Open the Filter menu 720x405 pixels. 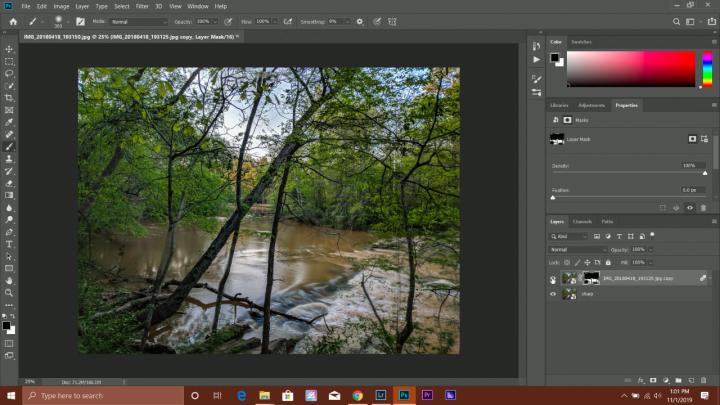(x=142, y=6)
